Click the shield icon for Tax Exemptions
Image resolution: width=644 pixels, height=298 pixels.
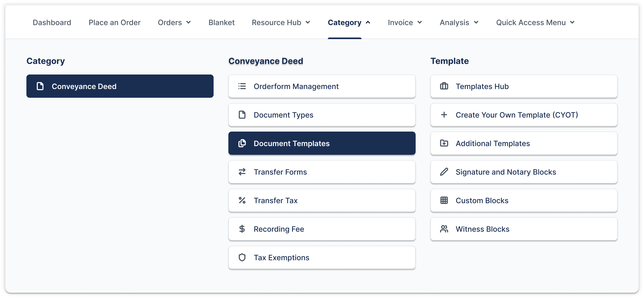(x=242, y=257)
